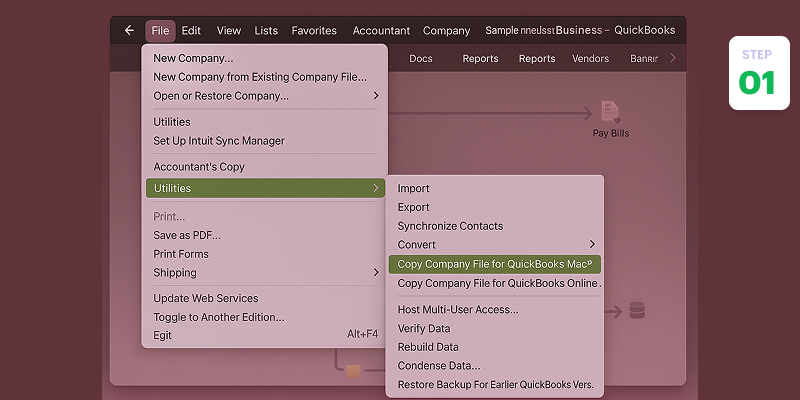This screenshot has width=800, height=400.
Task: Open the highlighted Utilities submenu
Action: [265, 188]
